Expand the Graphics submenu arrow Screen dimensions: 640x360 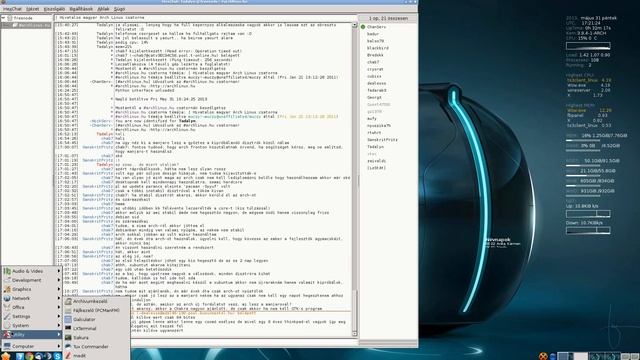point(59,289)
